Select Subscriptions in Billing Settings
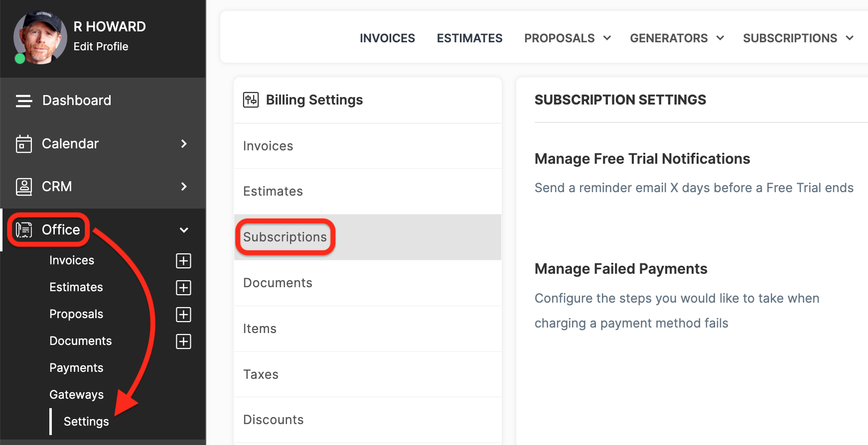 [x=368, y=237]
